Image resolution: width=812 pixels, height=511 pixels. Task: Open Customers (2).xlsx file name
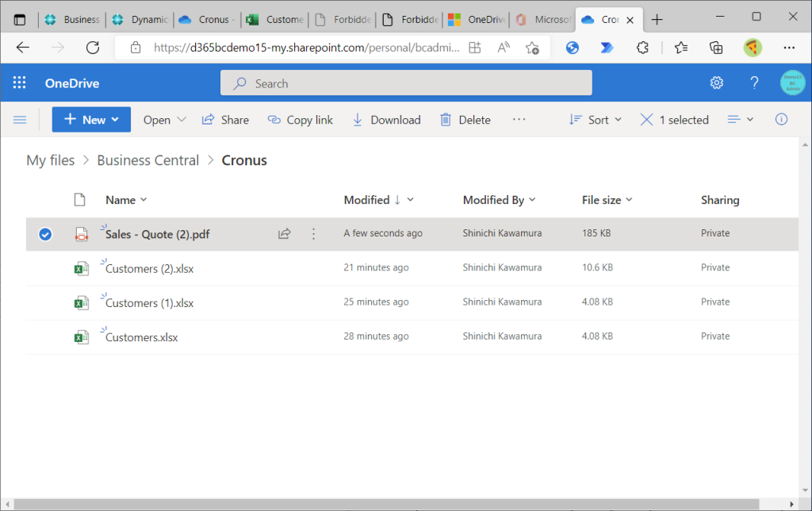[x=150, y=269]
